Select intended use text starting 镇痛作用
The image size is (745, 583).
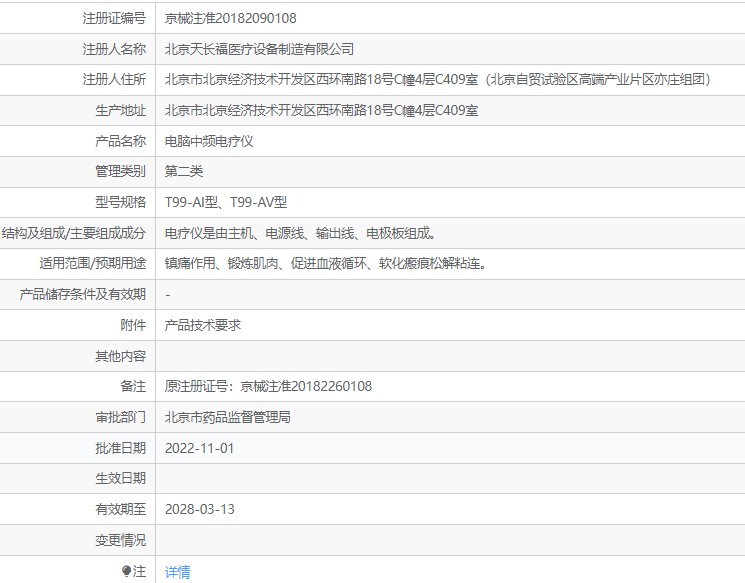326,263
